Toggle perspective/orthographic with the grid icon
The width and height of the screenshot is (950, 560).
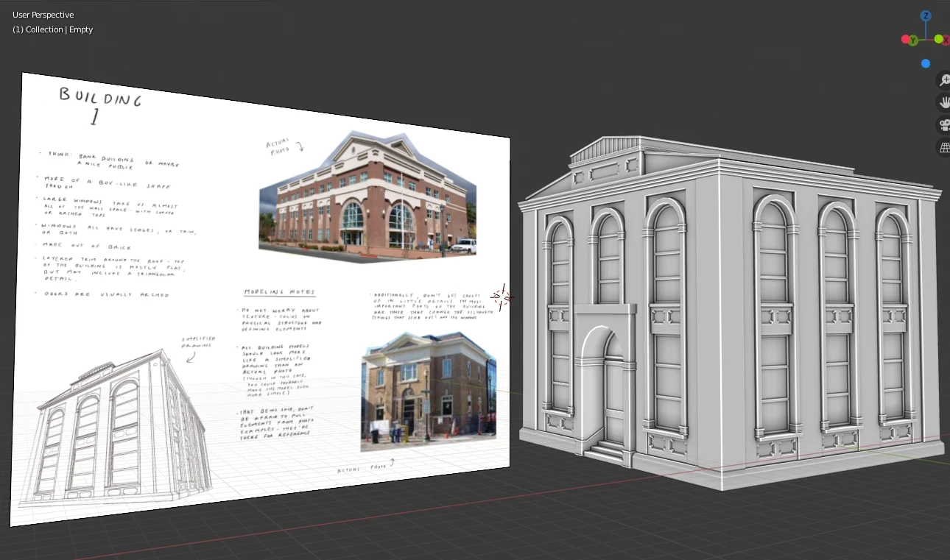point(943,147)
